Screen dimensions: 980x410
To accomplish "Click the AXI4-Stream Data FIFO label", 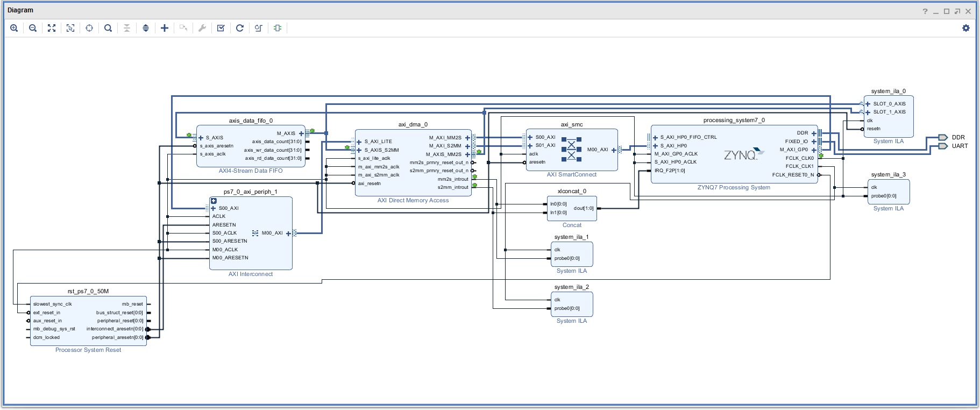I will 251,171.
